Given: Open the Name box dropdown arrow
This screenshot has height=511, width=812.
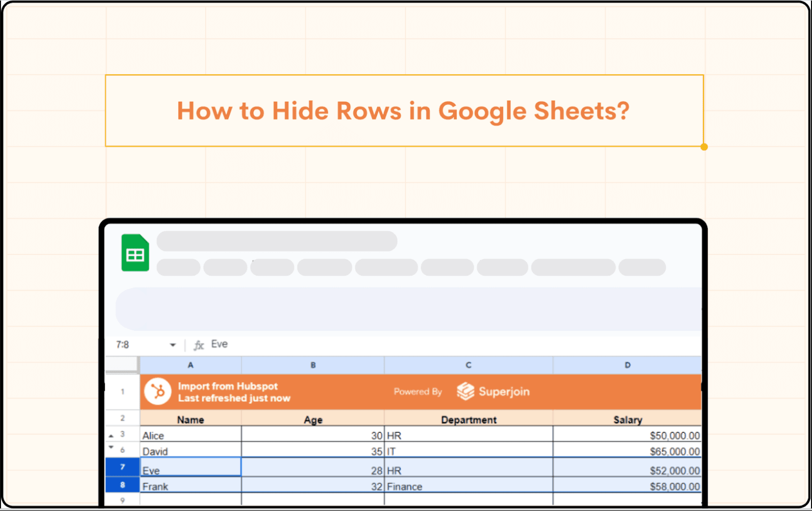Looking at the screenshot, I should point(173,345).
